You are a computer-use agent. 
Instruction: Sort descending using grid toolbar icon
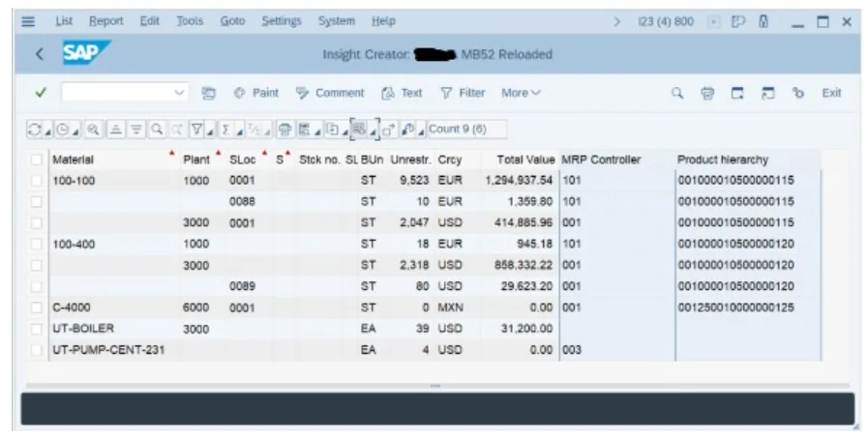(136, 130)
